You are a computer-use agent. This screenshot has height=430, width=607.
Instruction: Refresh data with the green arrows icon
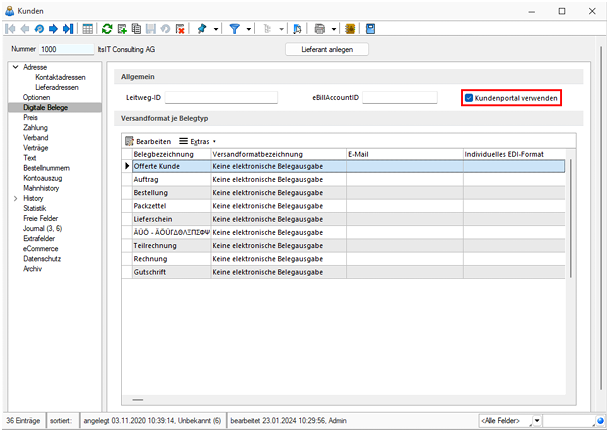[x=107, y=29]
